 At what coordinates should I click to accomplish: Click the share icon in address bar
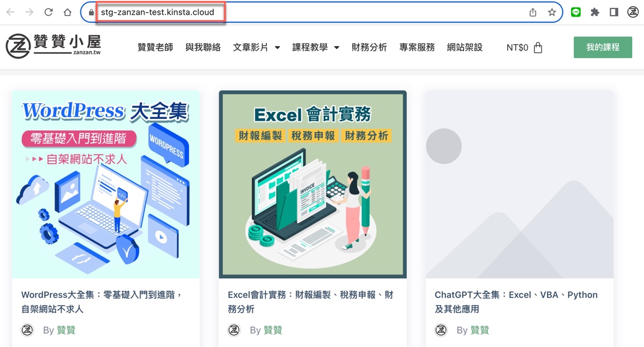coord(533,12)
